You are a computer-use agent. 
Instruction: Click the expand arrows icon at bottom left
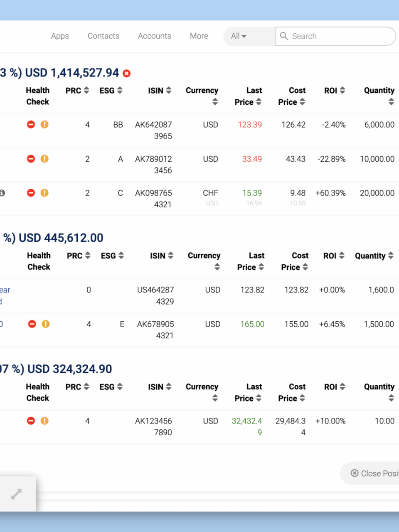coord(16,494)
